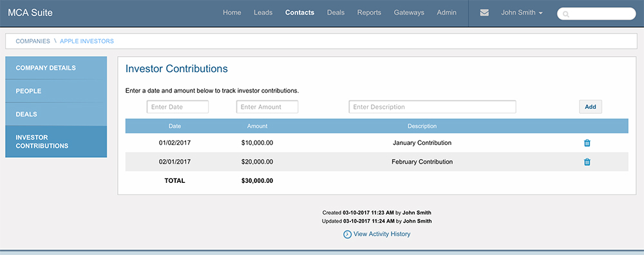This screenshot has height=255, width=644.
Task: Open the Deals sidebar tab
Action: point(56,114)
